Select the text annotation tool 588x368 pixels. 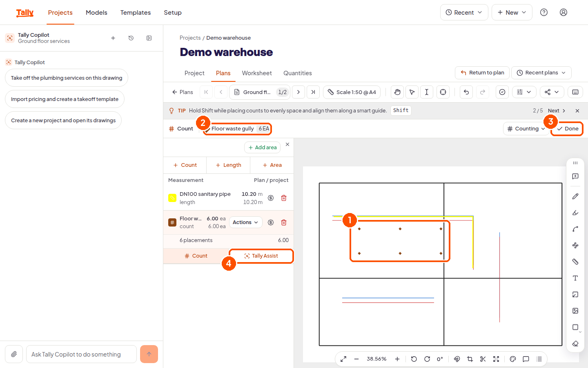(x=575, y=278)
